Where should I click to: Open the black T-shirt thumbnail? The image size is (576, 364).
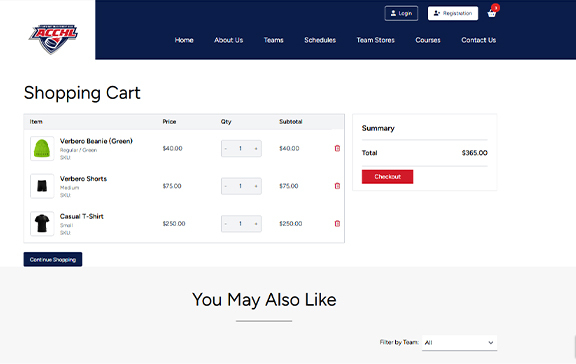point(42,223)
